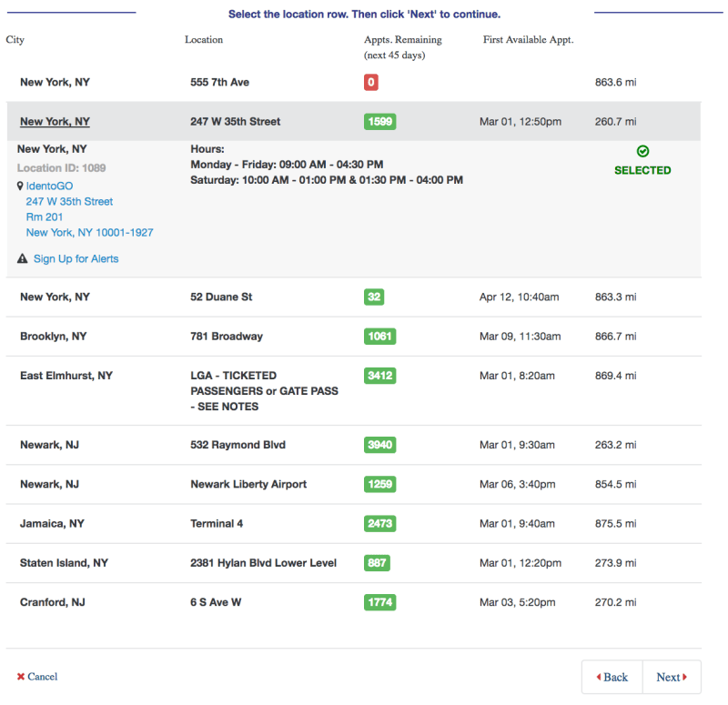Image resolution: width=728 pixels, height=705 pixels.
Task: Click the 260.7 mi distance value
Action: [616, 122]
